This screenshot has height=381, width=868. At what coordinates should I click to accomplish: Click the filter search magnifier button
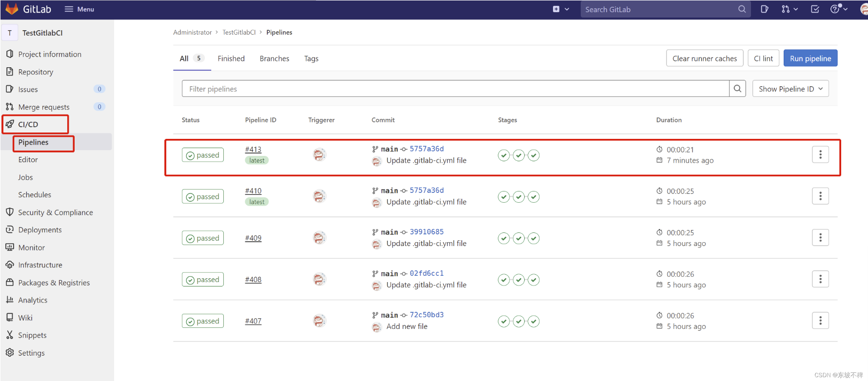[x=737, y=89]
